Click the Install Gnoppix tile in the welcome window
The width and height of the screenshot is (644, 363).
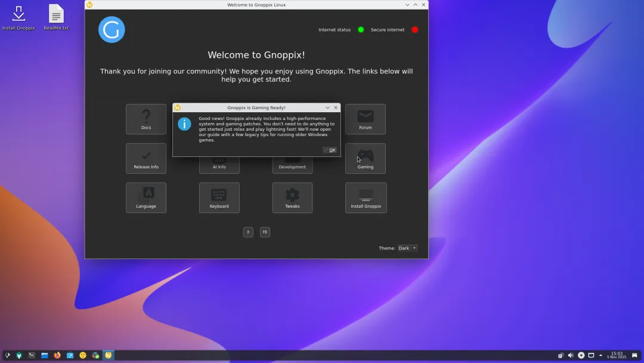366,198
